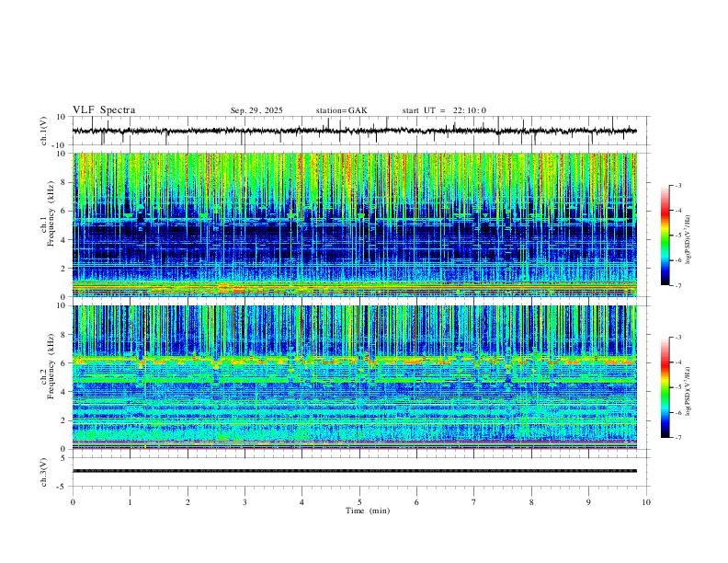
Task: Click time axis tick label '10'
Action: point(646,502)
